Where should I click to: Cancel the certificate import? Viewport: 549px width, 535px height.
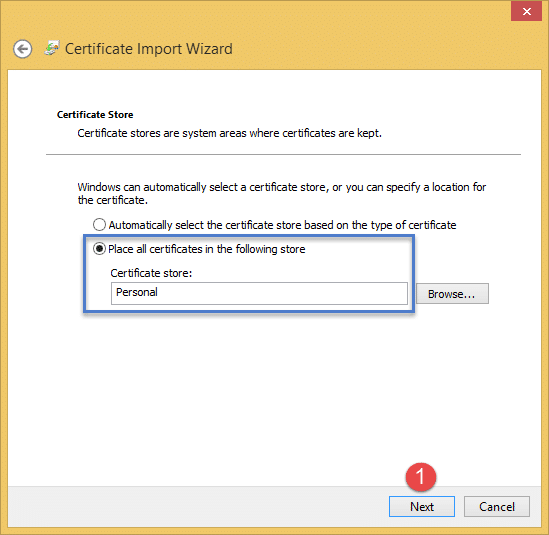496,506
